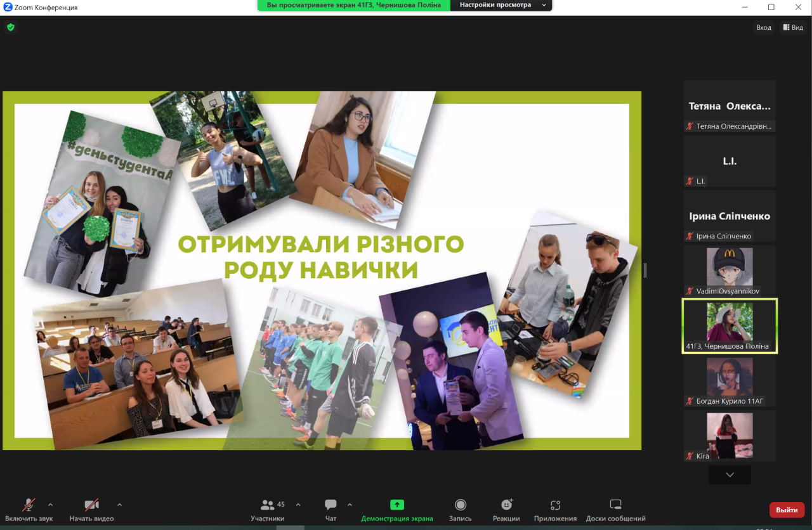
Task: Select L.I. participant tile
Action: 730,161
